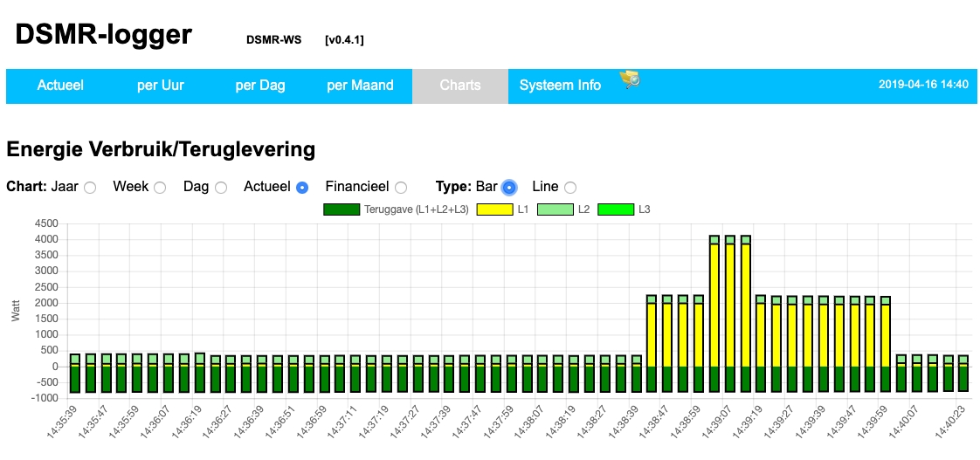Toggle the yellow L1 legend swatch
The width and height of the screenshot is (980, 460).
[494, 209]
